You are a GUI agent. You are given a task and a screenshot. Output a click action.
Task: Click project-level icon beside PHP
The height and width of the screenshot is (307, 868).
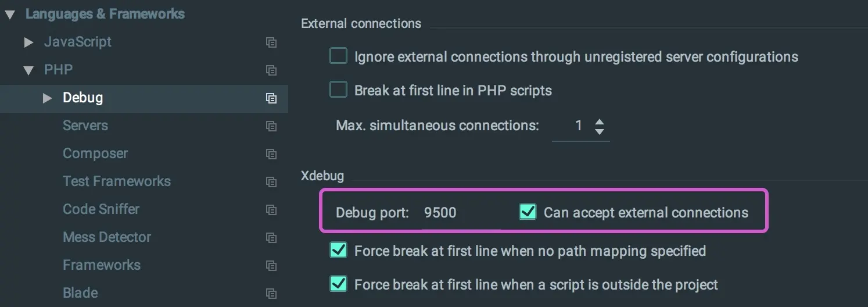[x=271, y=70]
